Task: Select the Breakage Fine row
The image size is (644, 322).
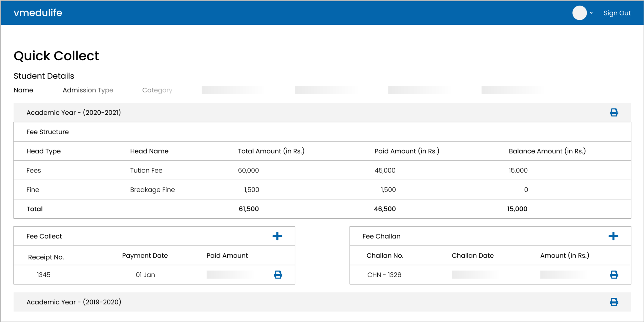Action: (x=152, y=189)
